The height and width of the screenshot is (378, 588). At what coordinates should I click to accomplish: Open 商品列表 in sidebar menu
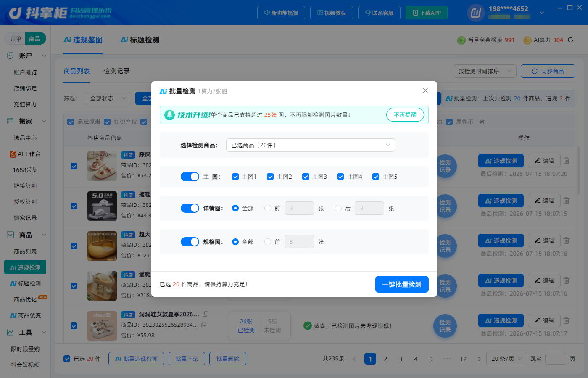click(25, 251)
